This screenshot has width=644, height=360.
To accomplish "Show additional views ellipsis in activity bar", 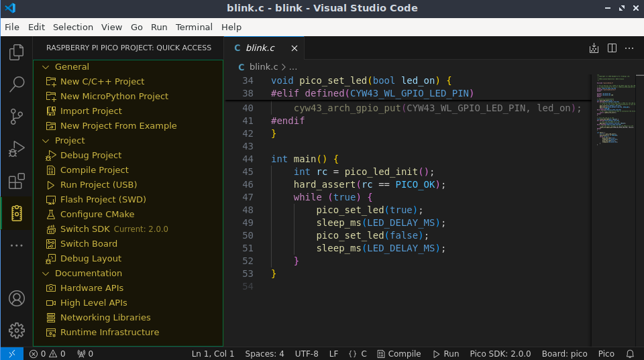I will click(x=16, y=245).
